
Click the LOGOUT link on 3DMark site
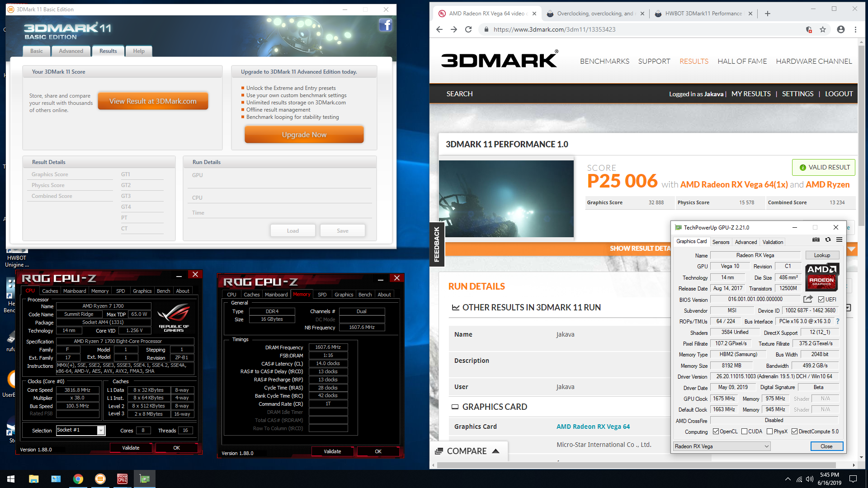click(x=839, y=94)
